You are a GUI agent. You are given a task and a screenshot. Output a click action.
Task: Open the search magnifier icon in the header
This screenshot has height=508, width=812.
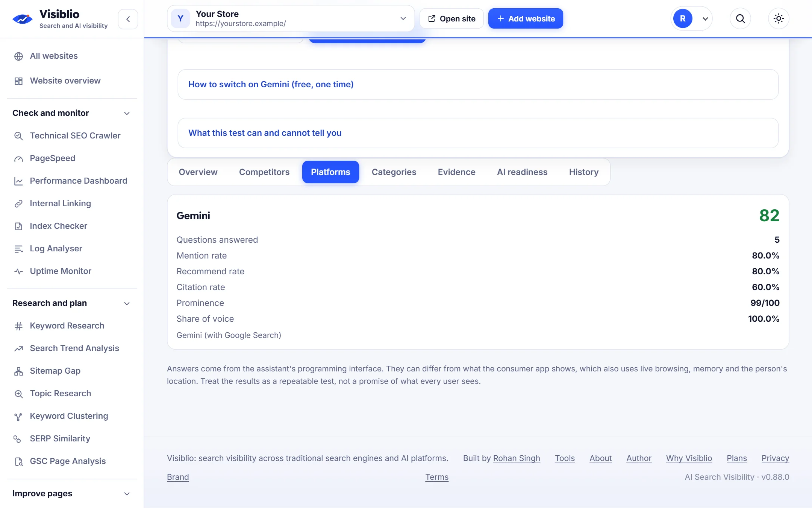(740, 18)
